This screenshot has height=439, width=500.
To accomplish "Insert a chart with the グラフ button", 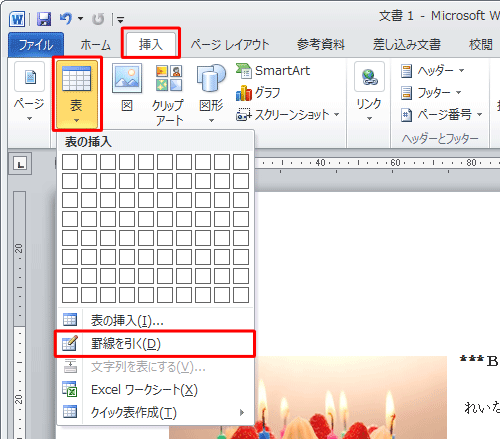I will click(258, 93).
